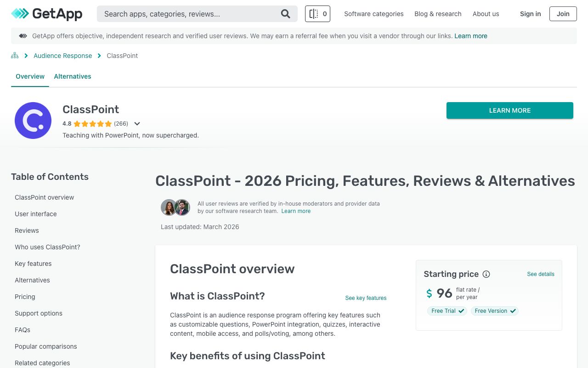Switch to the Alternatives tab
Viewport: 588px width, 368px height.
(x=73, y=76)
